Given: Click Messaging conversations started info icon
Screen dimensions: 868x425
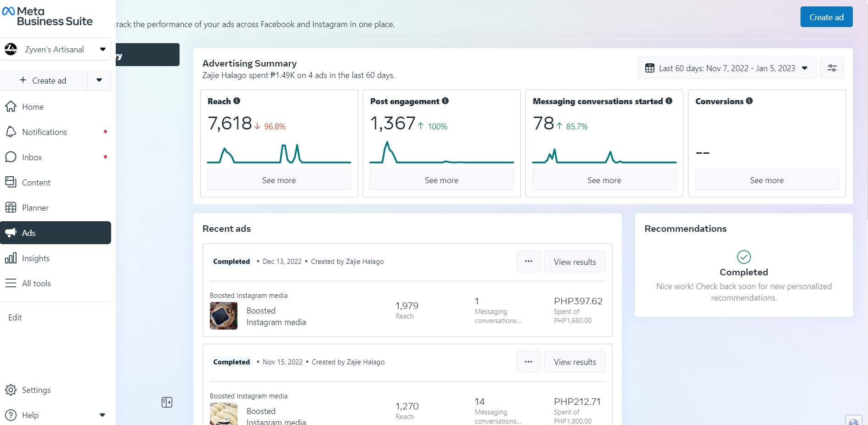Looking at the screenshot, I should (669, 101).
